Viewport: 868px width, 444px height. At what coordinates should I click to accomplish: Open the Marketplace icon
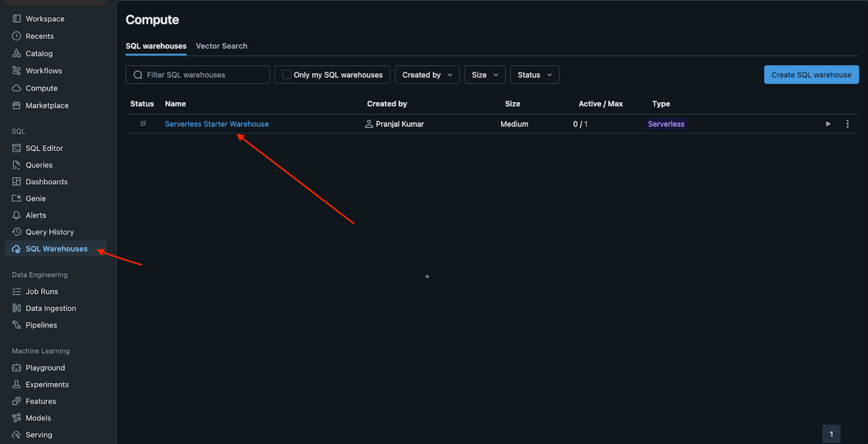pos(16,105)
